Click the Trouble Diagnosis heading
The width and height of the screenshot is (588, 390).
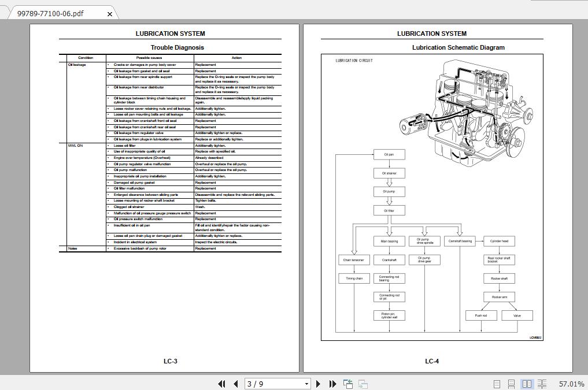coord(177,47)
